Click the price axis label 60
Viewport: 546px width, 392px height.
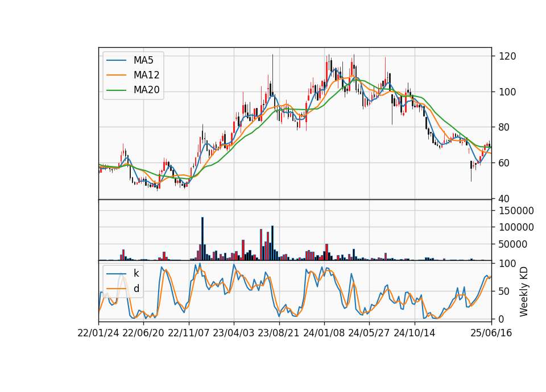(504, 163)
